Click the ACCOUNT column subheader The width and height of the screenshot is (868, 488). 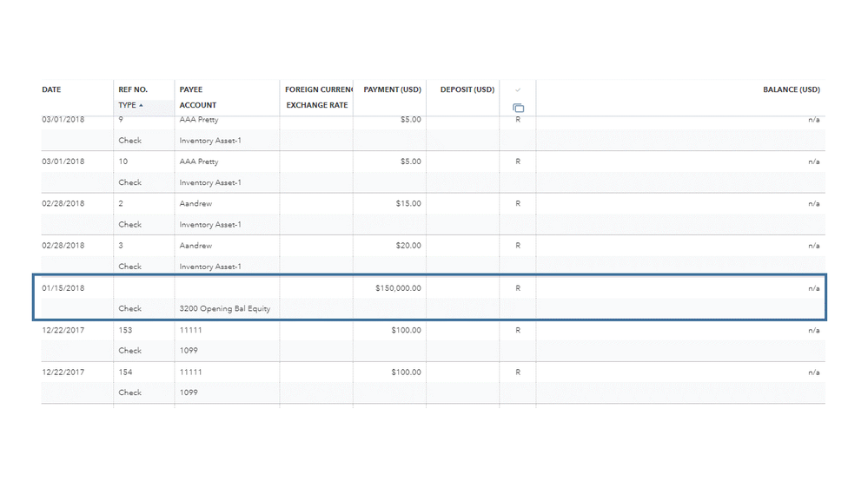[198, 106]
